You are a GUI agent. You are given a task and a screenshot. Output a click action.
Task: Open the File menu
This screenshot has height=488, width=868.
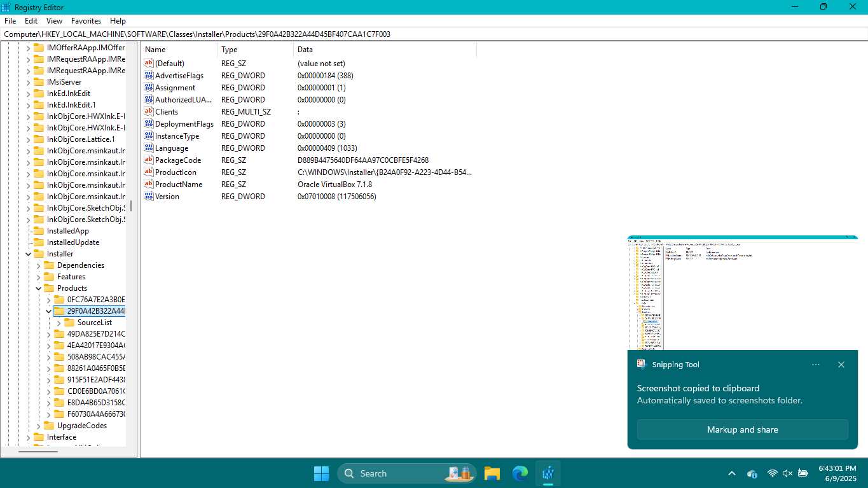(x=10, y=21)
